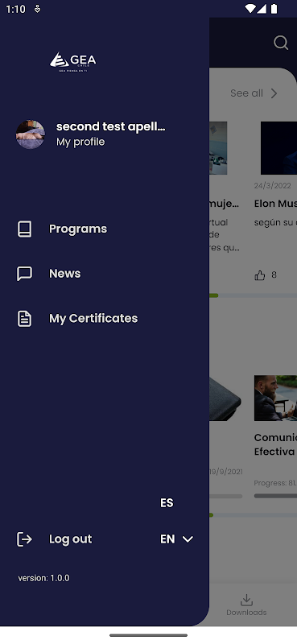Viewport: 297px width, 644px height.
Task: Open search via the magnifier icon
Action: 281,43
